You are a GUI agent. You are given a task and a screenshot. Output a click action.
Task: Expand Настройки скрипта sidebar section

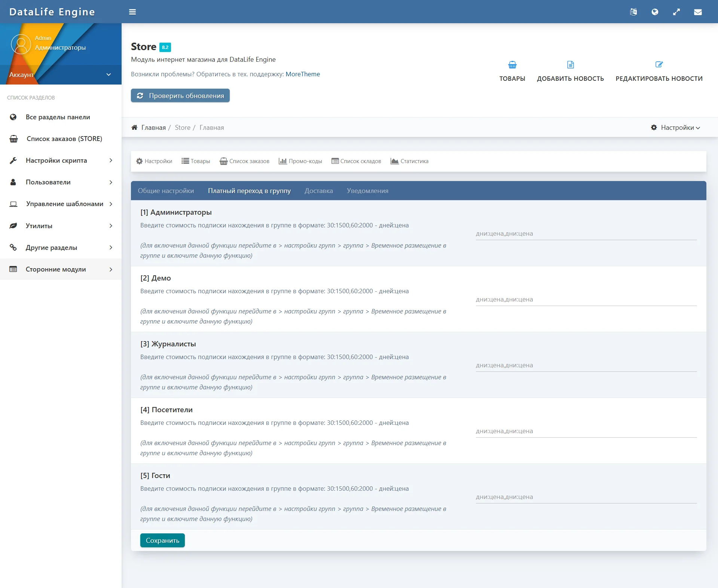(61, 160)
